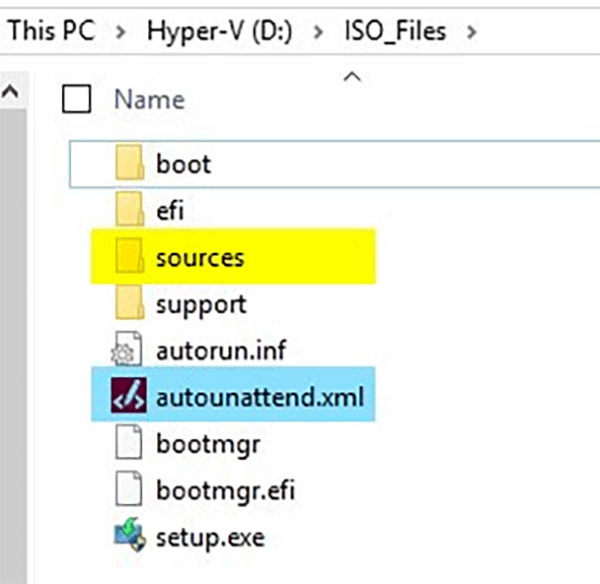The width and height of the screenshot is (600, 584).
Task: Go to This PC in breadcrumb
Action: click(x=51, y=31)
